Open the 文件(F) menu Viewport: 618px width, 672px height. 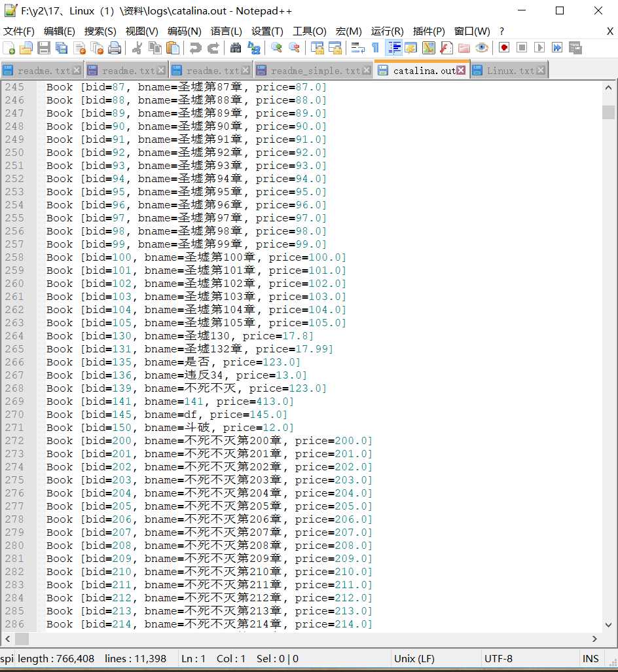(19, 31)
